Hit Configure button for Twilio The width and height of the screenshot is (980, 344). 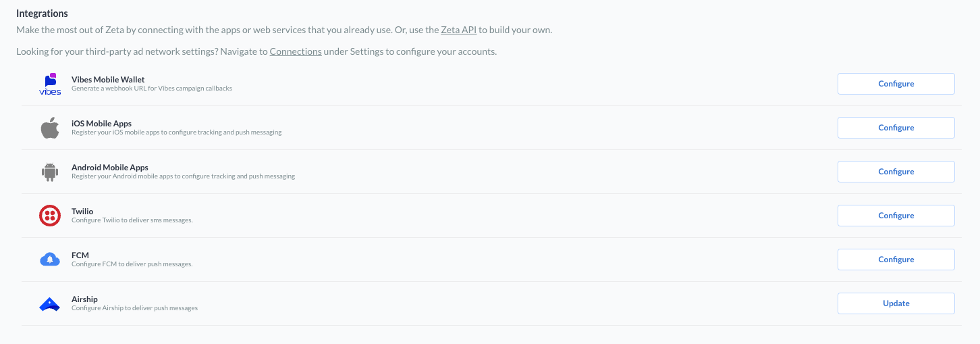[x=896, y=216]
